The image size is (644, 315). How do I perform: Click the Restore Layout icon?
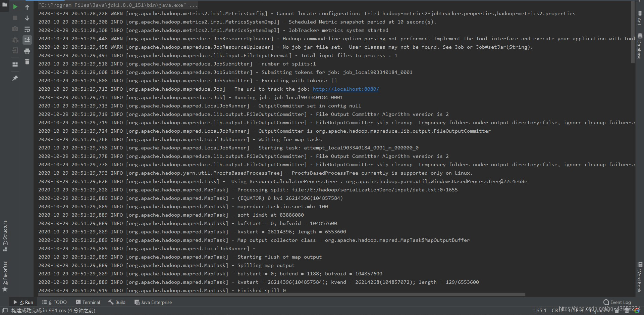pos(15,64)
